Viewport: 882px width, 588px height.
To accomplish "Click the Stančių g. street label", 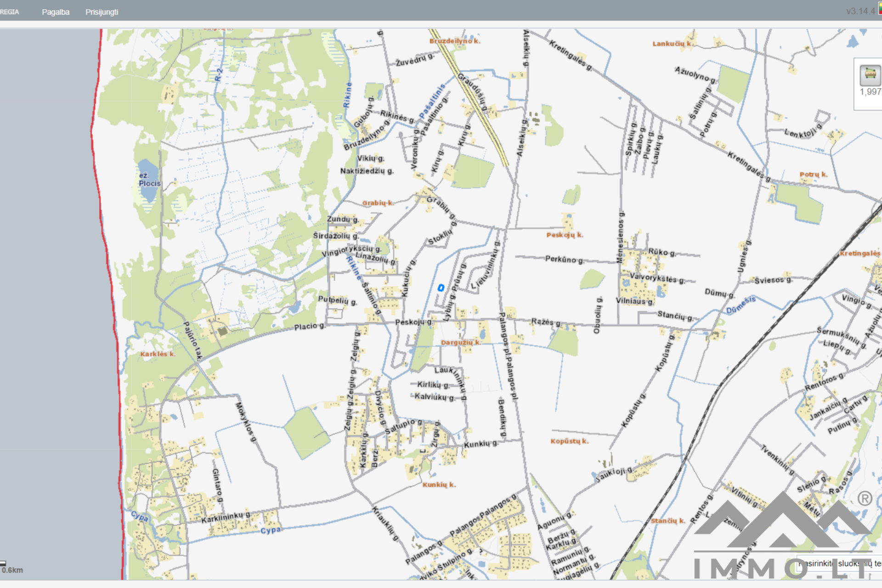I will pos(675,315).
